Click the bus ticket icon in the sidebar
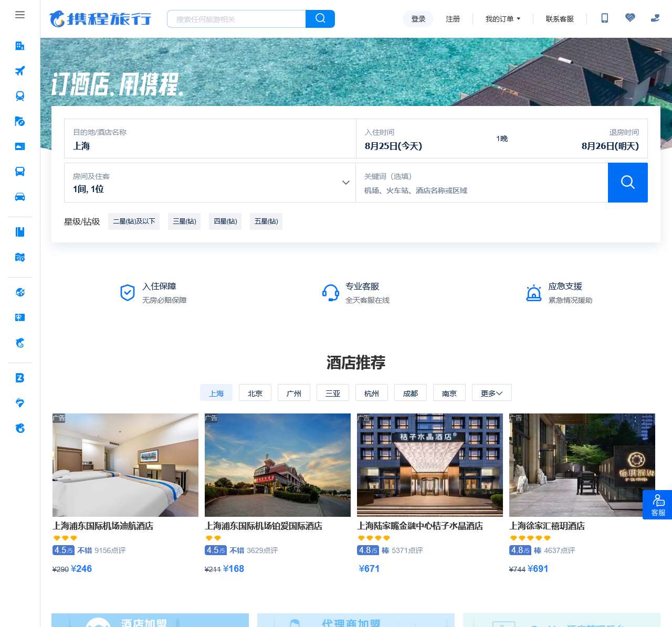 click(x=20, y=171)
